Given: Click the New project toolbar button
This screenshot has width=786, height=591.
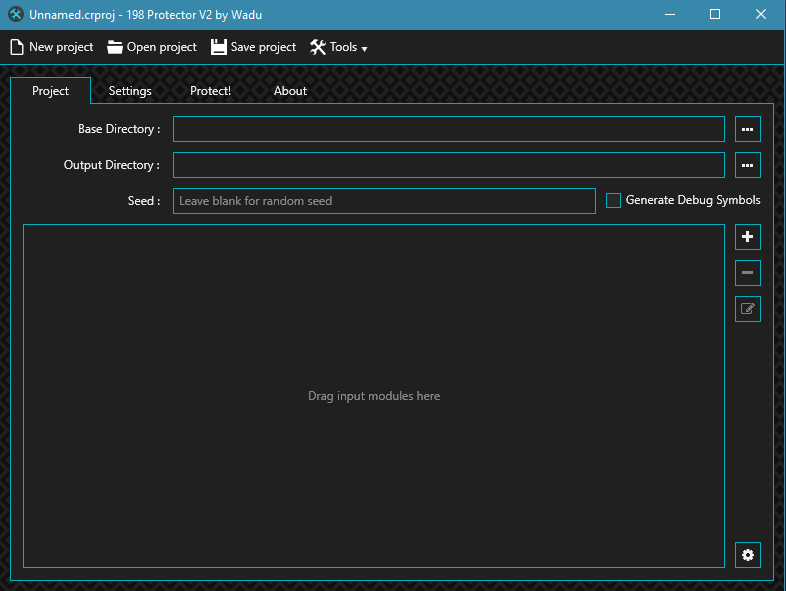Looking at the screenshot, I should pos(52,47).
